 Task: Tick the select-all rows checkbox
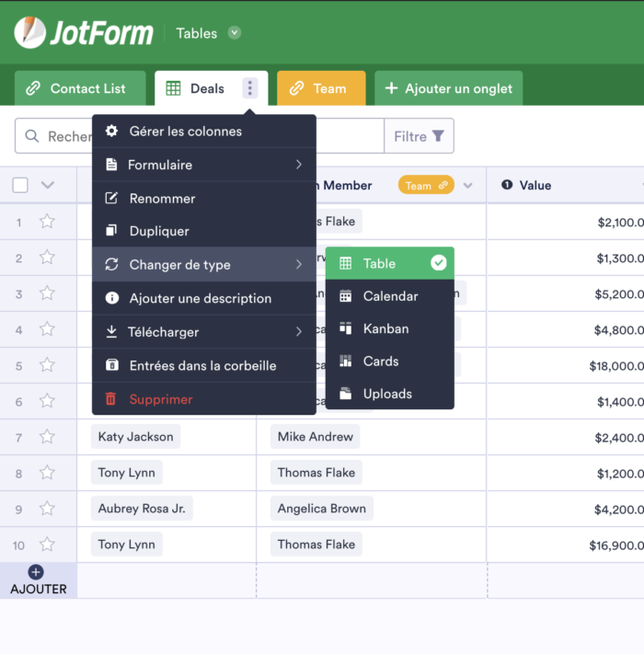[20, 185]
